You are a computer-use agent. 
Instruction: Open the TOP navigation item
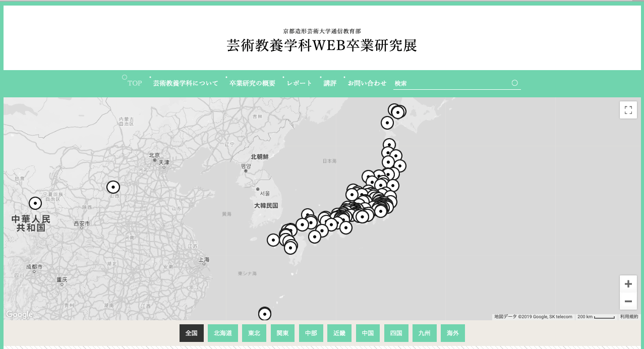click(x=135, y=83)
